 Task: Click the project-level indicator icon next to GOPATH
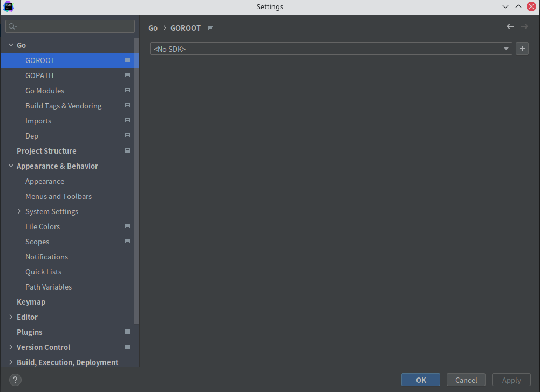tap(127, 75)
